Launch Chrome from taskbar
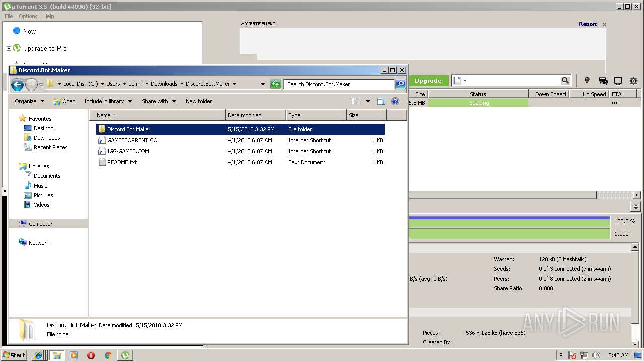This screenshot has width=644, height=362. point(108,355)
